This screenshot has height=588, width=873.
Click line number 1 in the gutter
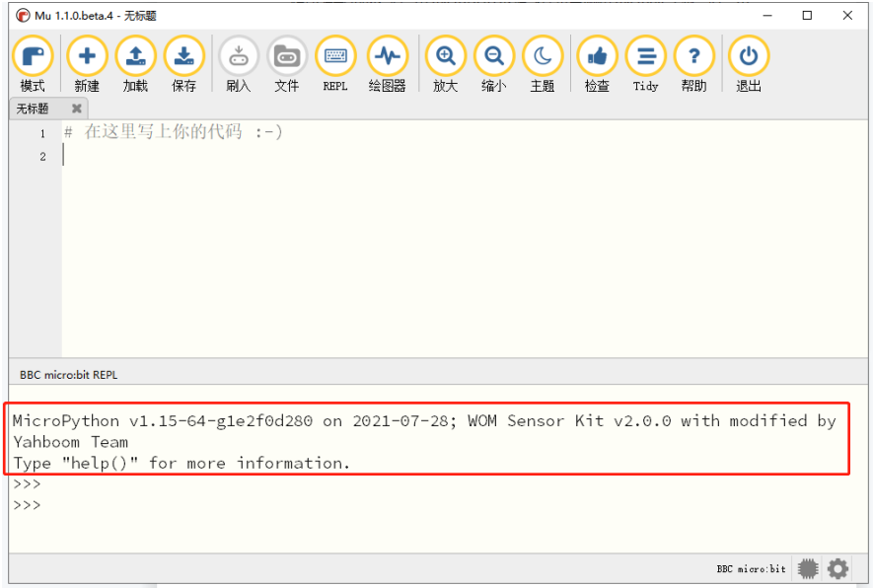[x=42, y=133]
